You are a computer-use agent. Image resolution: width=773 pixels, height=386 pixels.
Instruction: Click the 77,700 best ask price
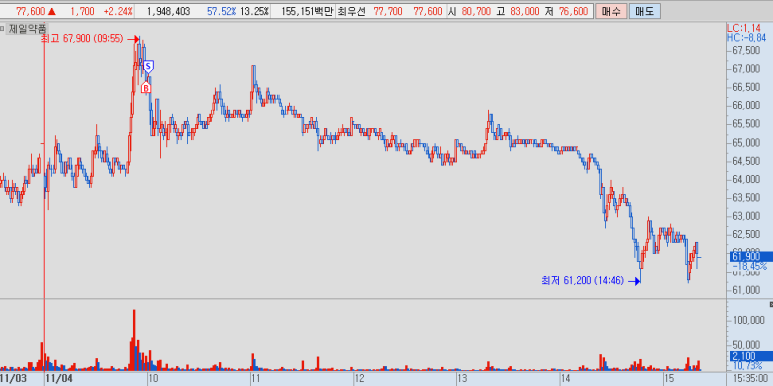pos(387,11)
